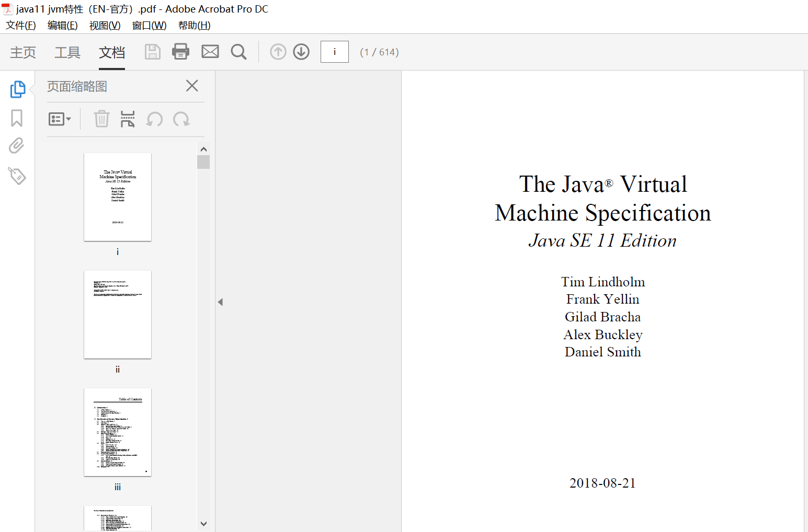Click the date 2018-08-21
Screen dimensions: 808x532
602,483
